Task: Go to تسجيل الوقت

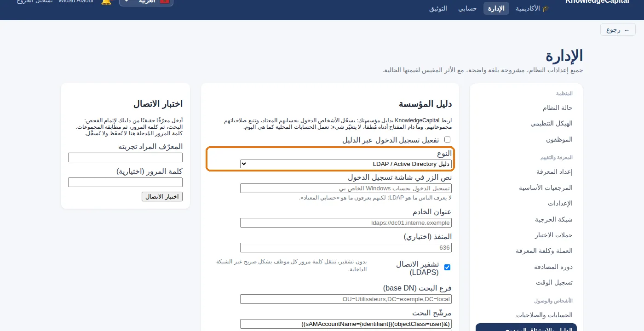Action: [x=526, y=282]
